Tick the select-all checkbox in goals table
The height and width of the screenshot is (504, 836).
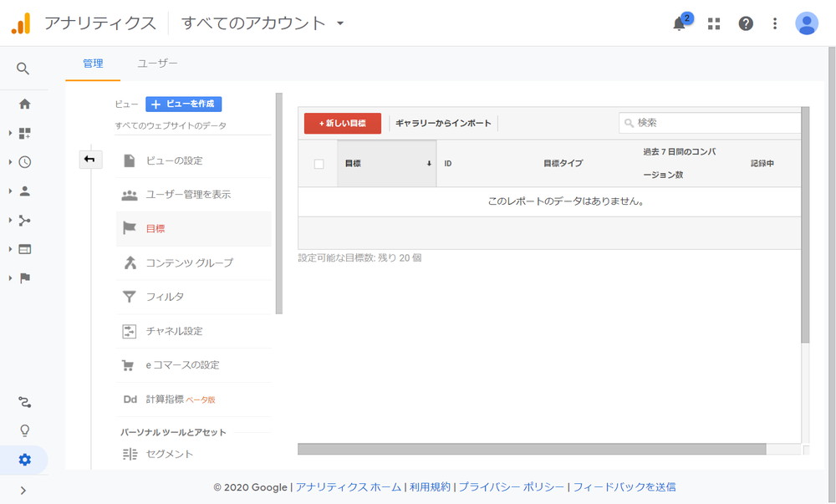tap(319, 164)
